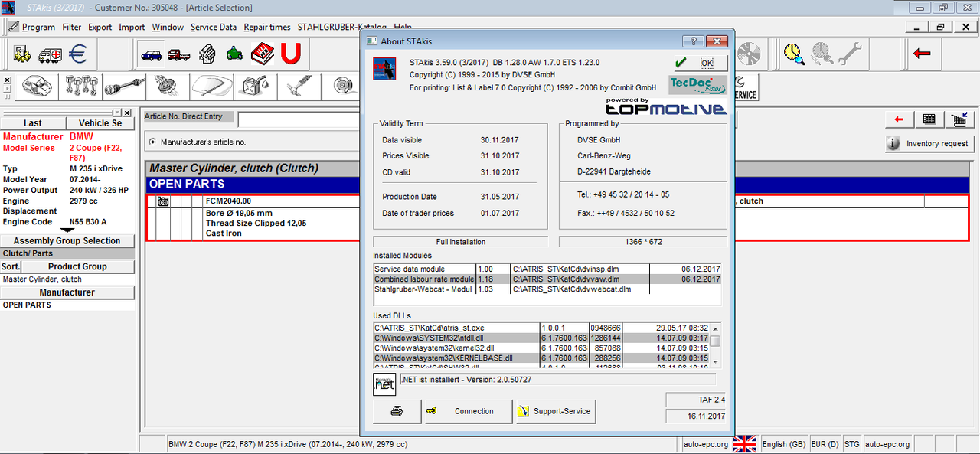The height and width of the screenshot is (454, 980).
Task: Click the engine block search icon
Action: click(207, 54)
